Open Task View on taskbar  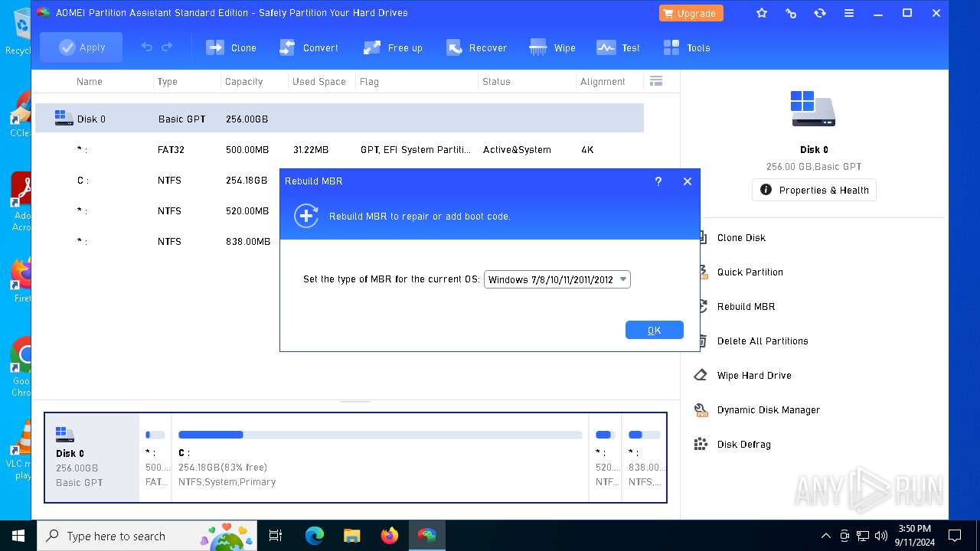(276, 536)
